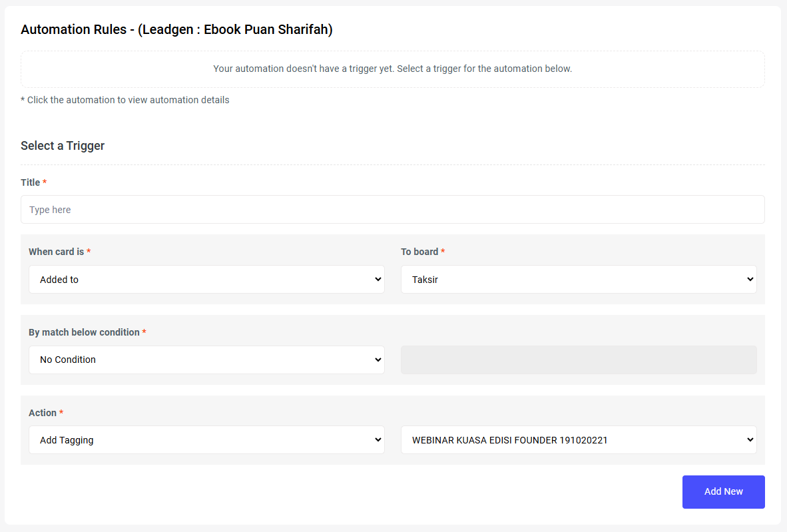The image size is (787, 532).
Task: Click the 'Title' field label
Action: tap(31, 182)
